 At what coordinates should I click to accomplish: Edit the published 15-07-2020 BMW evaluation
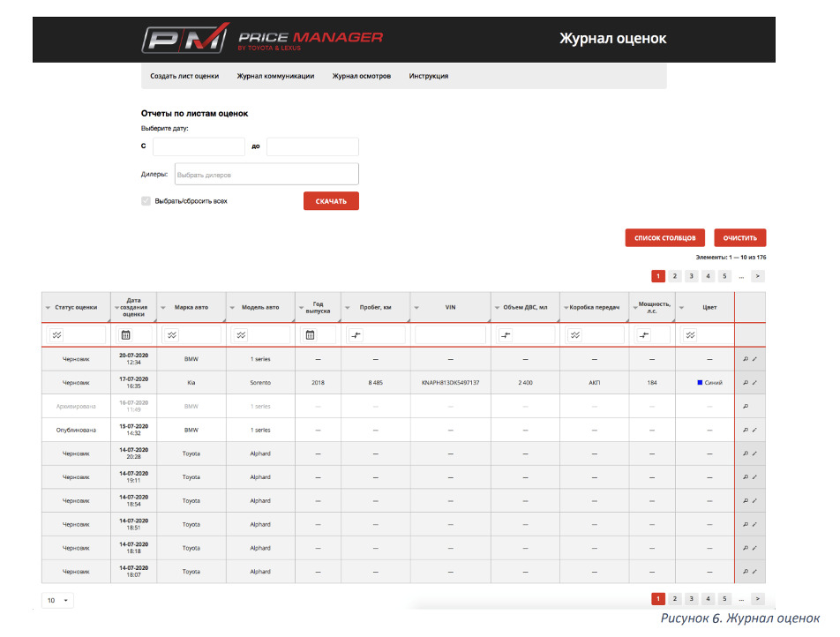point(754,430)
